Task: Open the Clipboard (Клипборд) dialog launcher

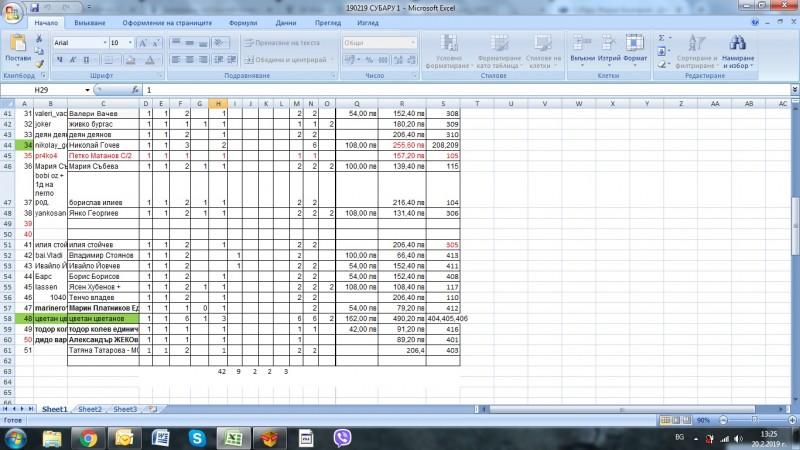Action: click(x=43, y=76)
